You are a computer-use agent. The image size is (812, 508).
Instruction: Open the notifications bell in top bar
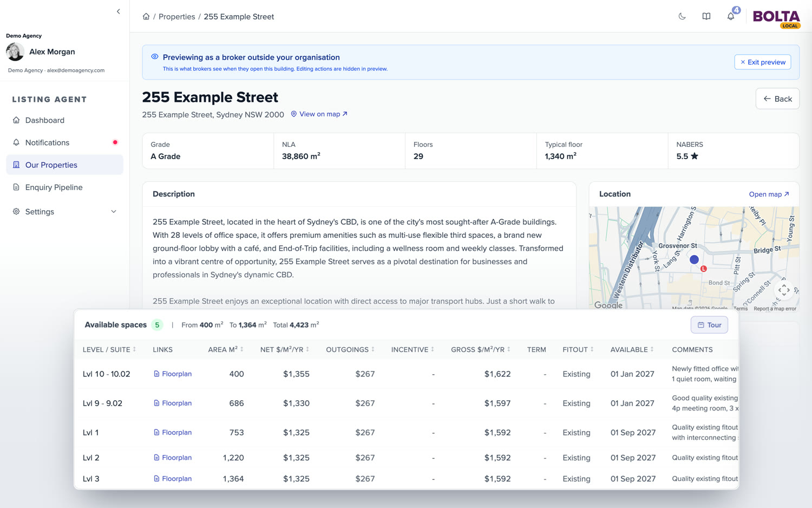(731, 16)
